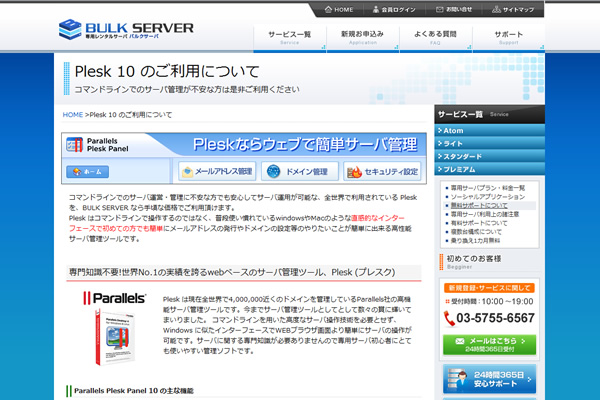Select the よくある質問 FAQ tab
The height and width of the screenshot is (400, 600).
(436, 37)
